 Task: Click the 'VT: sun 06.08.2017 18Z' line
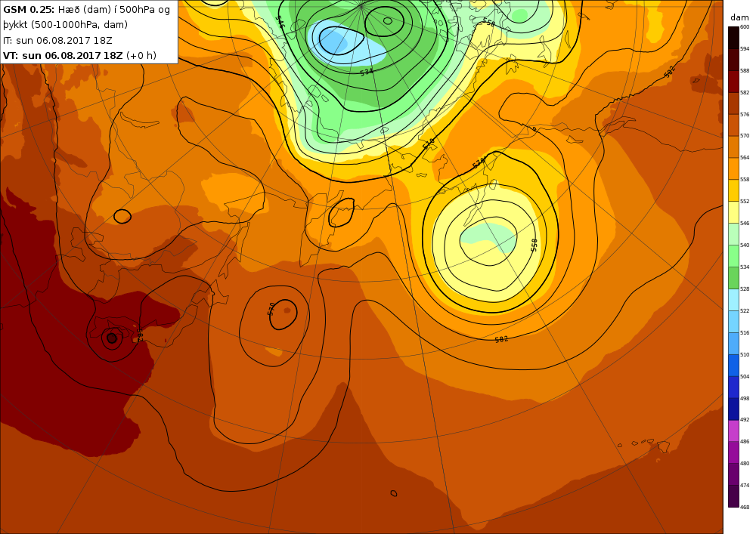pyautogui.click(x=63, y=55)
